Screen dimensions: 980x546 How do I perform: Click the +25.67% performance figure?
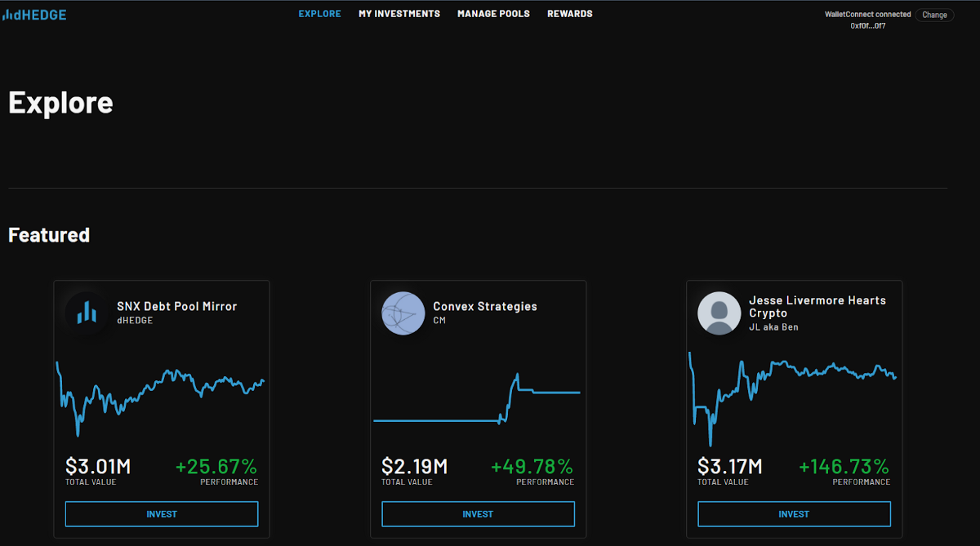coord(216,467)
